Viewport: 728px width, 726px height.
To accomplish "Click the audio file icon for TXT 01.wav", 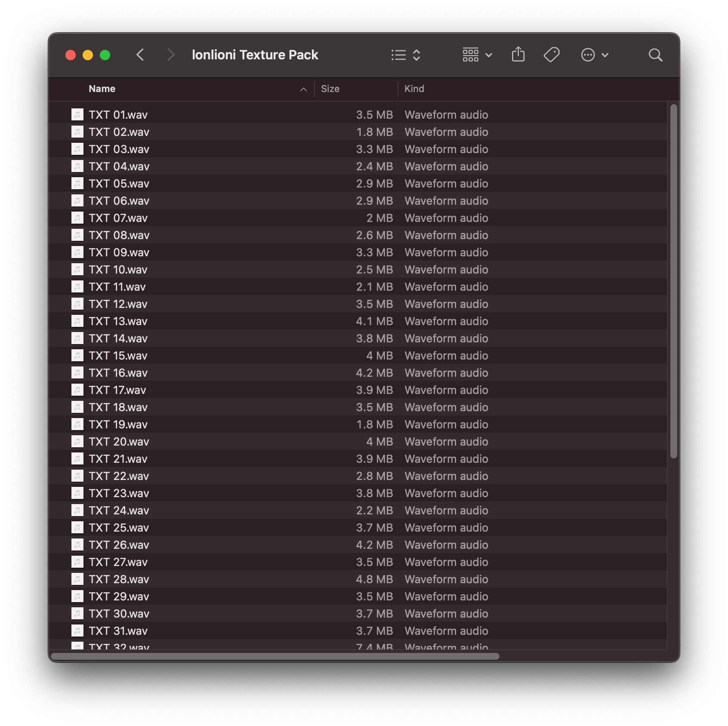I will point(77,115).
